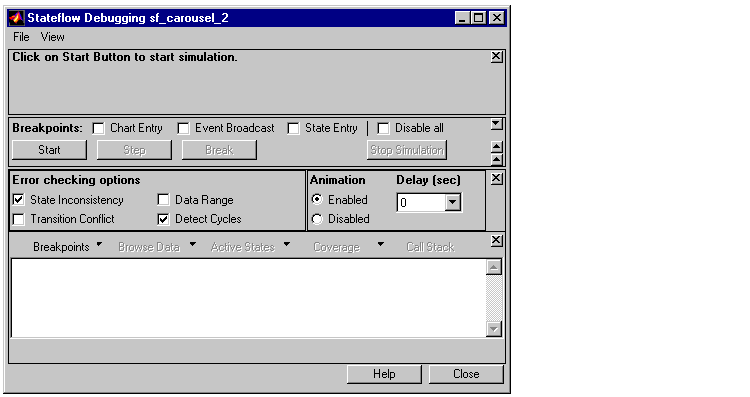This screenshot has width=750, height=397.
Task: Close the status message panel with its X icon
Action: 496,56
